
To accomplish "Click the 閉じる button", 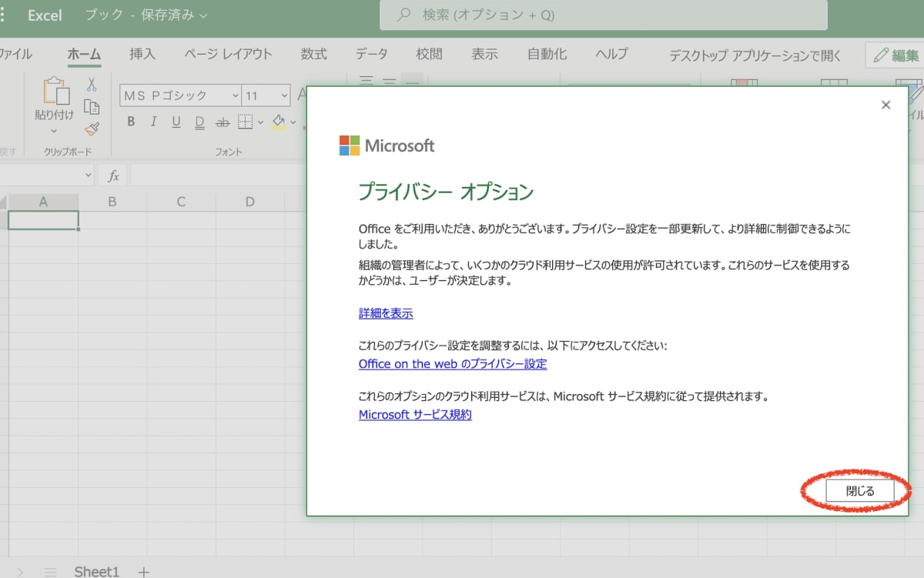I will pos(860,490).
